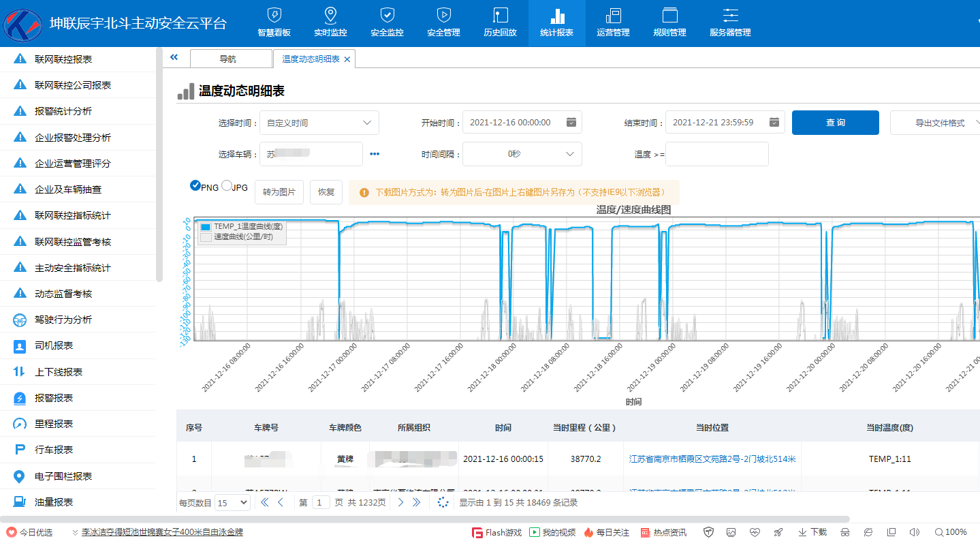Viewport: 980px width, 541px height.
Task: Collapse sidebar with double-arrow icon
Action: pyautogui.click(x=174, y=58)
